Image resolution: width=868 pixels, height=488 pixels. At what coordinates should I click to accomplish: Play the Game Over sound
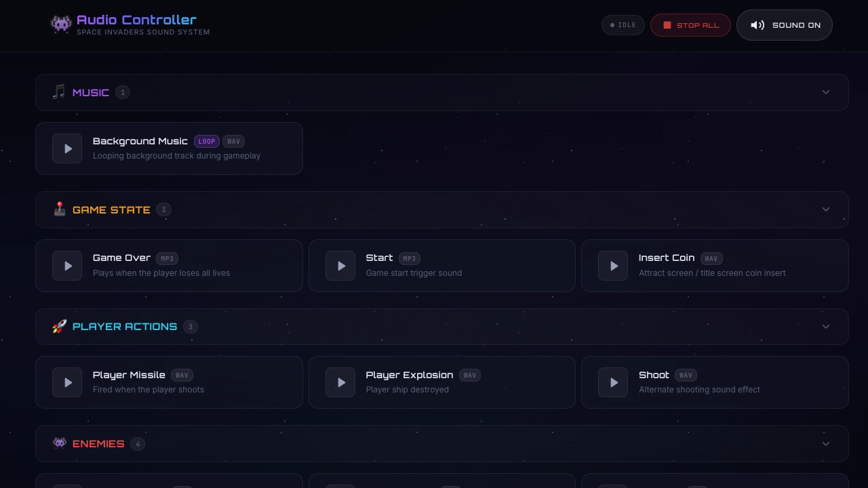point(67,266)
